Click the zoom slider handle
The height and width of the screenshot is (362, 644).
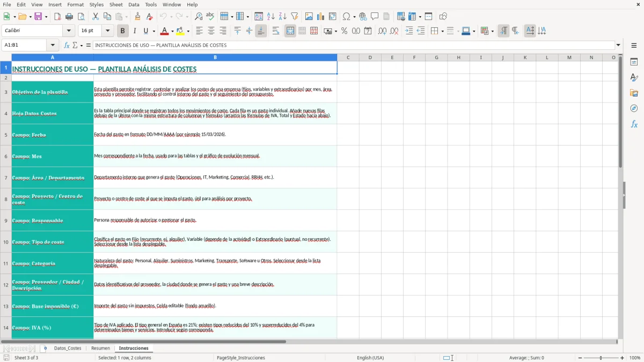[601, 358]
